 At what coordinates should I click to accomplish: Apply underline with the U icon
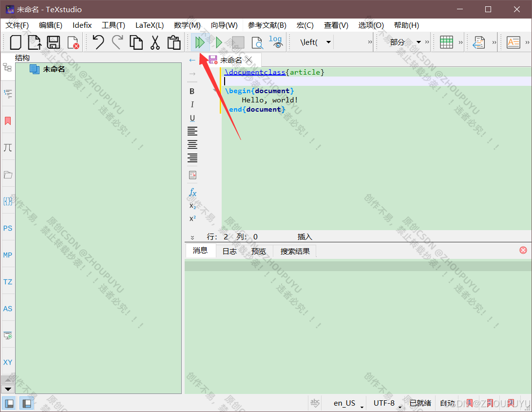pyautogui.click(x=192, y=118)
